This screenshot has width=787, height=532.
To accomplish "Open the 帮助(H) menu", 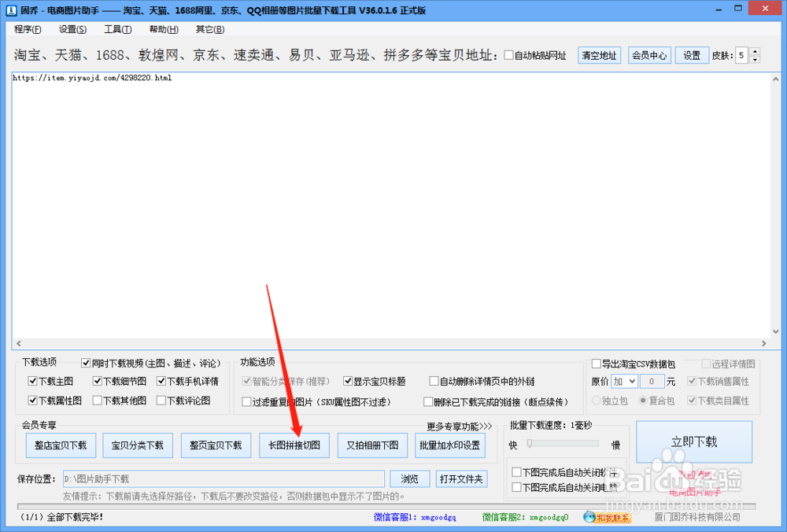I will tap(164, 30).
